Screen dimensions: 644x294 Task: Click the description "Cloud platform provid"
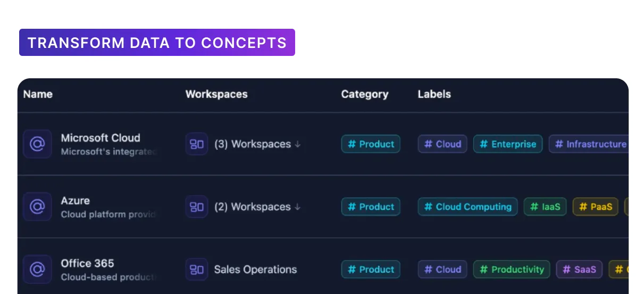[109, 215]
